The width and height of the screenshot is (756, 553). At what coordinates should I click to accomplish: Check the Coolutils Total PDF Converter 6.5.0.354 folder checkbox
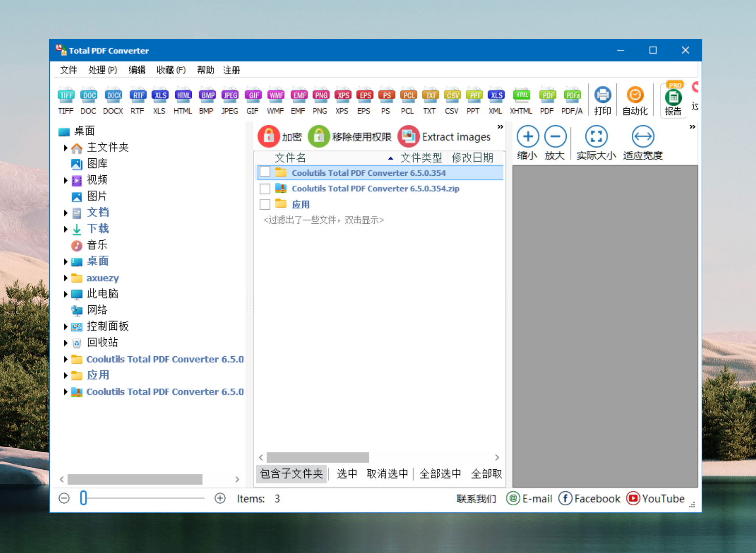265,172
